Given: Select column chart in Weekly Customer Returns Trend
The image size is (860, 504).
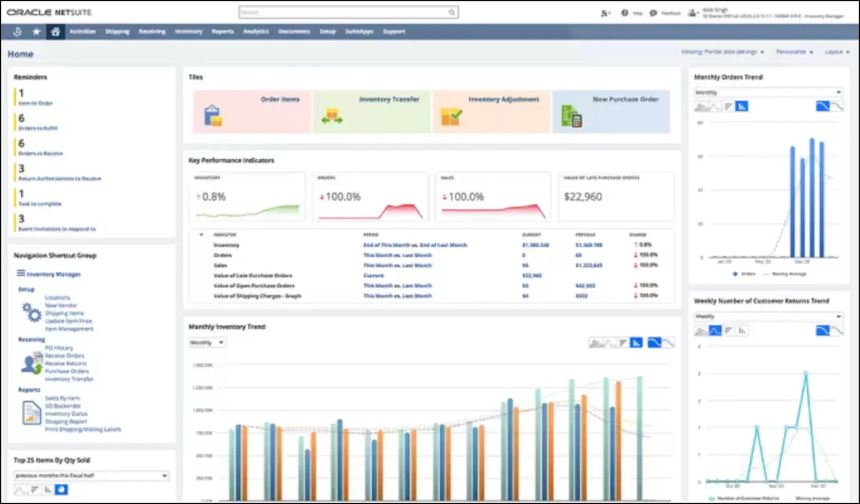Looking at the screenshot, I should (742, 331).
